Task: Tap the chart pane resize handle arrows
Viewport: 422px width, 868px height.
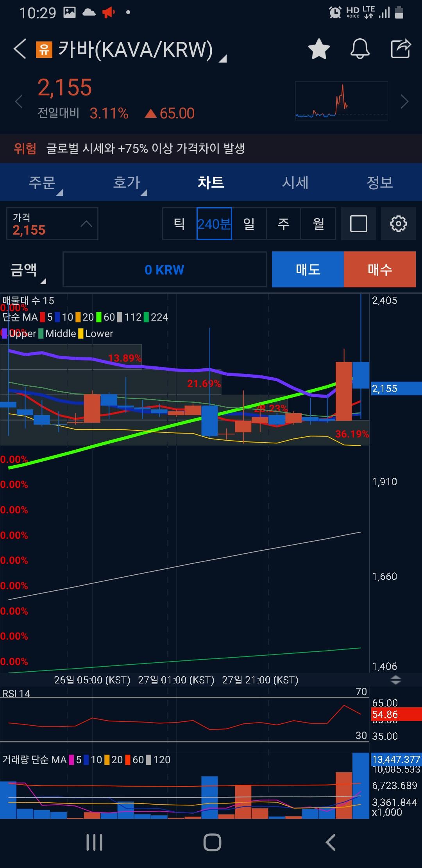Action: [396, 680]
